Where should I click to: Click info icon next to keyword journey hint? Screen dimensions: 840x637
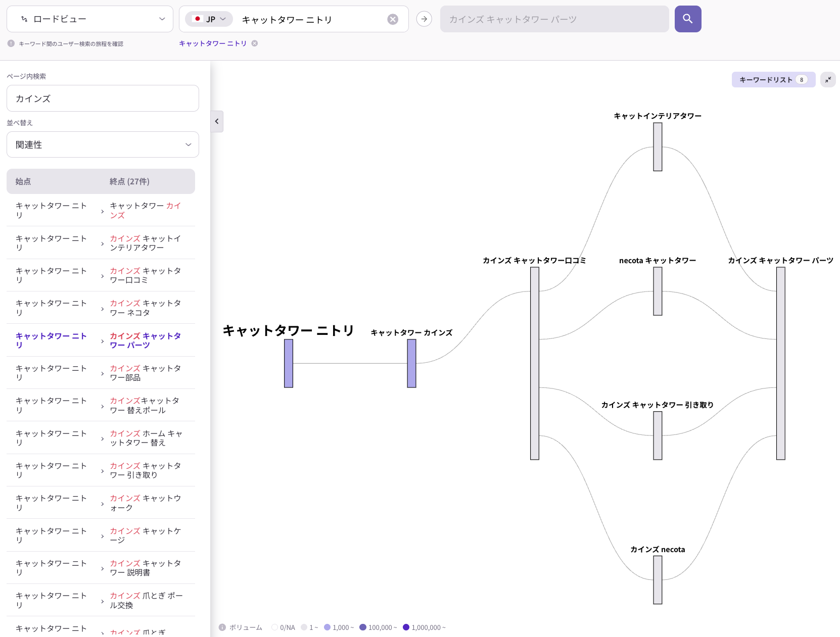point(11,44)
